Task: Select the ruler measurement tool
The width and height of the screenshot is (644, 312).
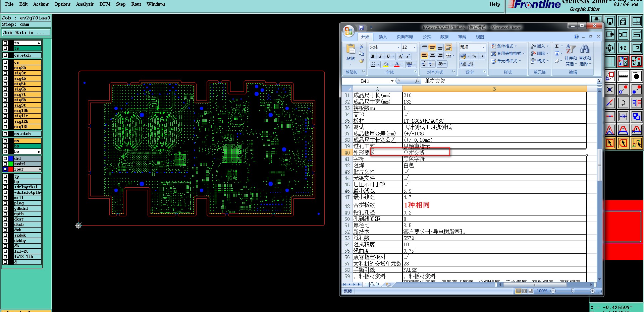Action: click(623, 76)
